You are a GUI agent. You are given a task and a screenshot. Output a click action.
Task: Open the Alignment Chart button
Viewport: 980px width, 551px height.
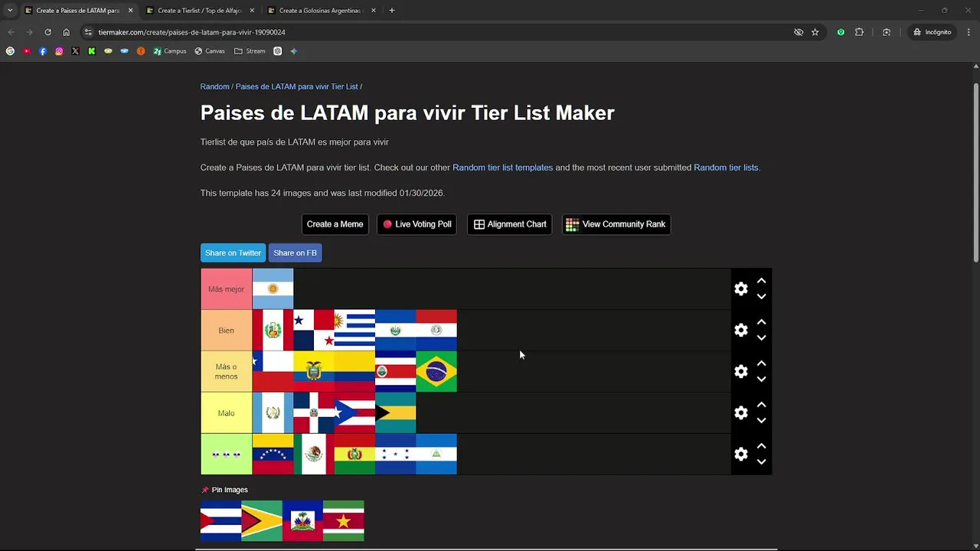click(x=510, y=224)
